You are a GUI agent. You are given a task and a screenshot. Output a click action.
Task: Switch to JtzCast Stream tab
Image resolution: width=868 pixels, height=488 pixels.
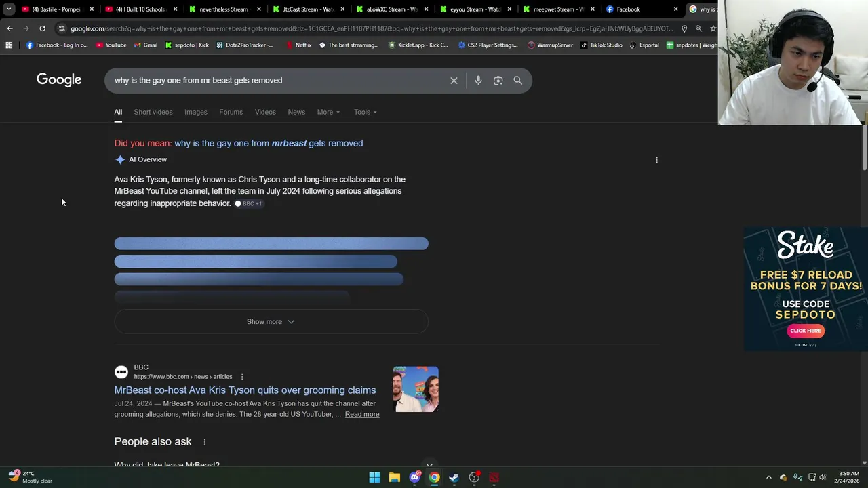309,9
